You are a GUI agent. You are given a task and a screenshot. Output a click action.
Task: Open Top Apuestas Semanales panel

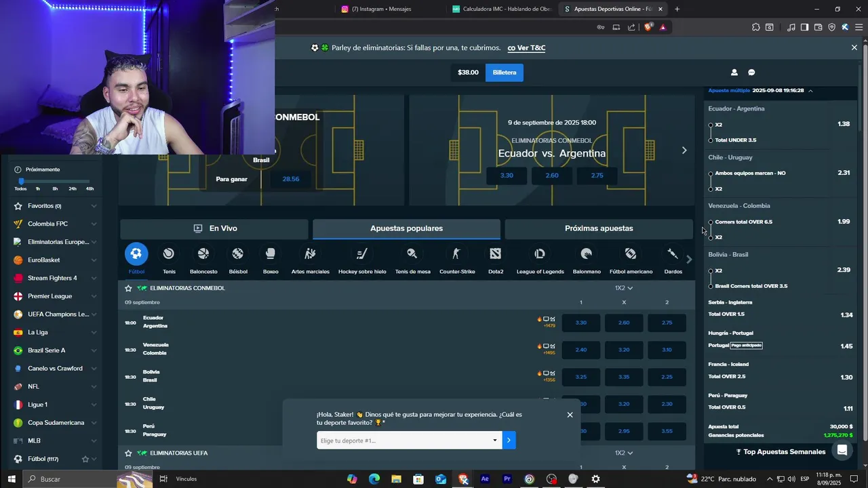click(x=781, y=452)
